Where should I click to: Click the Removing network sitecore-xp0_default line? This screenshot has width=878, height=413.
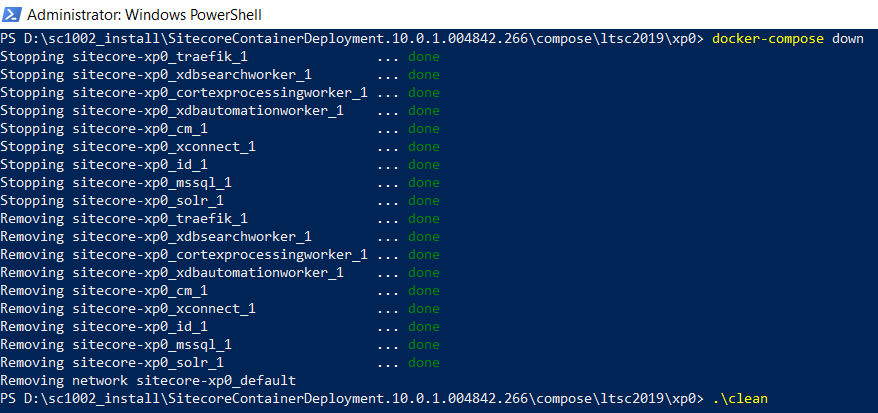(x=148, y=381)
